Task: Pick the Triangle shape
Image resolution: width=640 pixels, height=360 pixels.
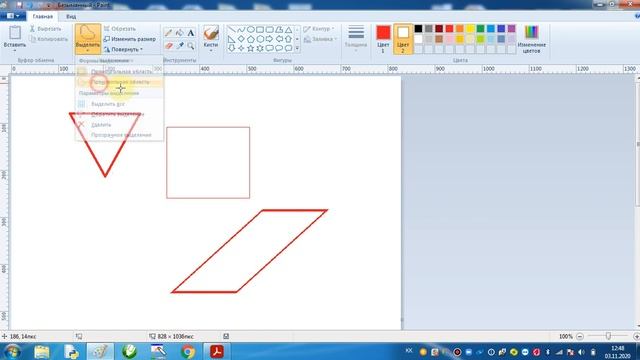Action: [289, 29]
